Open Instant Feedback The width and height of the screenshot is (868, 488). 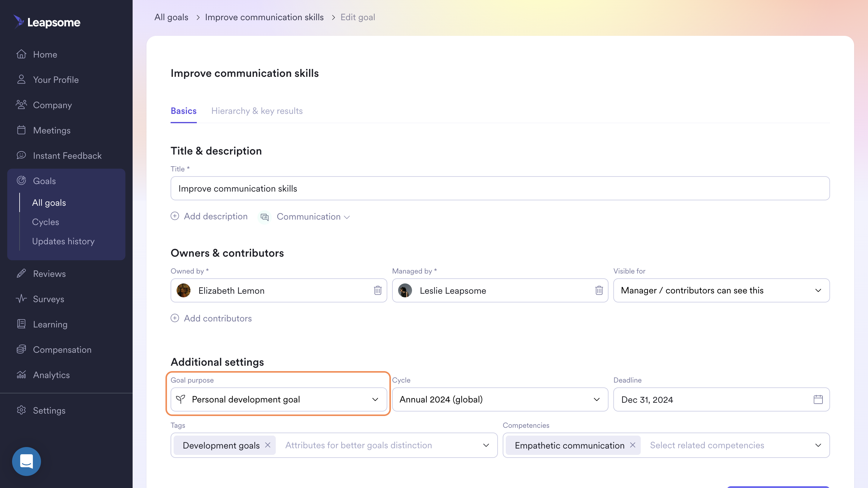point(67,155)
